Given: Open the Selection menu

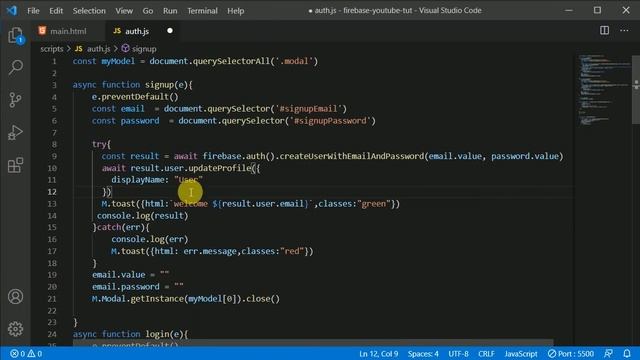Looking at the screenshot, I should tap(89, 11).
